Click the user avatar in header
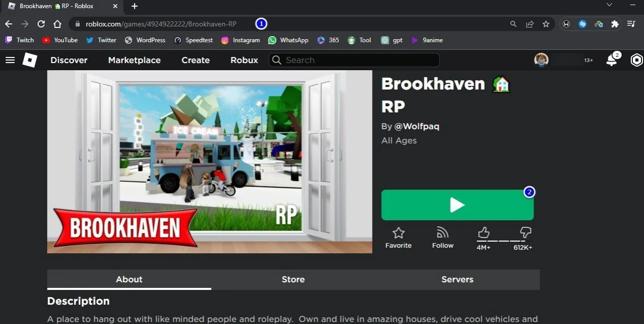Viewport: 644px width, 324px height. click(x=541, y=60)
